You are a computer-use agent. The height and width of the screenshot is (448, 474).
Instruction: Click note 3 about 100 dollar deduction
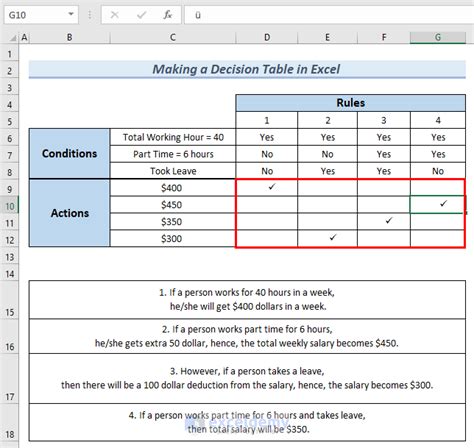pyautogui.click(x=247, y=378)
